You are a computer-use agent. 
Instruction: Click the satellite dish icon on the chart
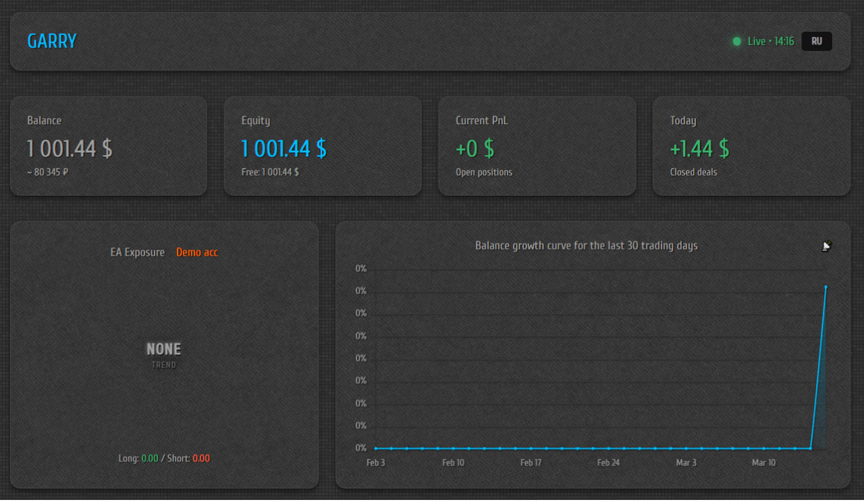coord(826,246)
